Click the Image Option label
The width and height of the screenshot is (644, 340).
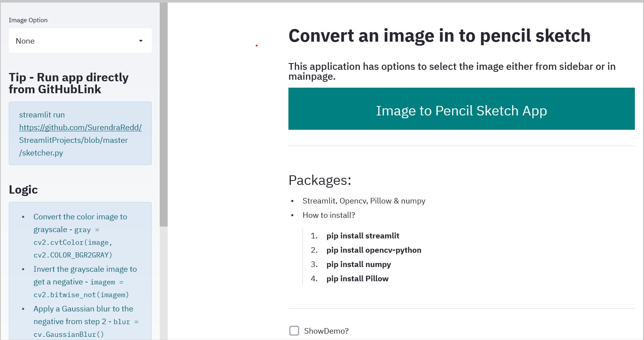click(28, 20)
